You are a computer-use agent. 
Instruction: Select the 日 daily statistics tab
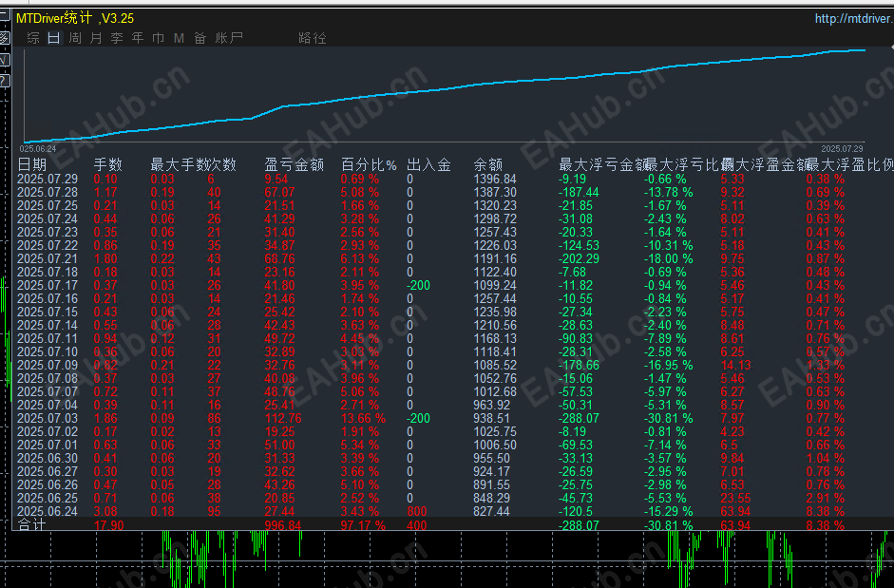click(x=53, y=38)
